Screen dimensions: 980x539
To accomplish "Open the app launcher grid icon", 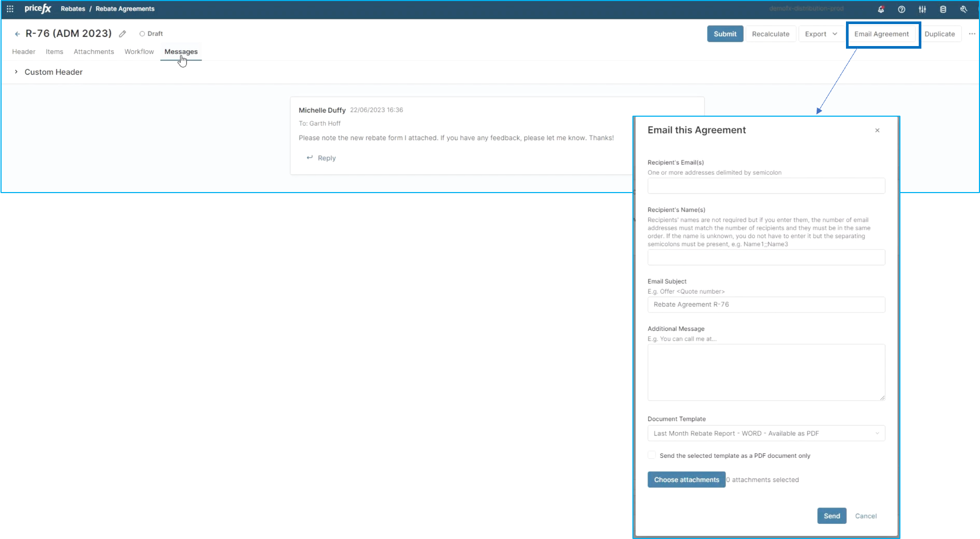I will [10, 9].
